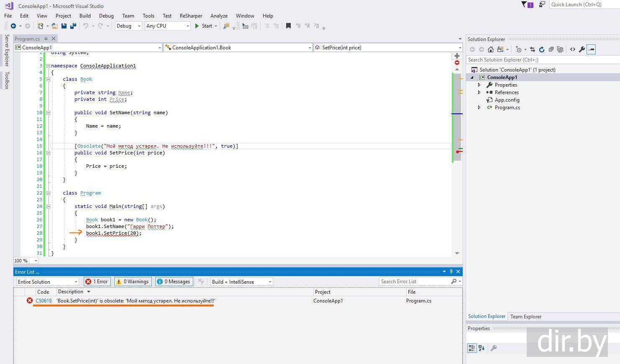The height and width of the screenshot is (364, 620).
Task: Open the ReSharper menu
Action: click(191, 16)
